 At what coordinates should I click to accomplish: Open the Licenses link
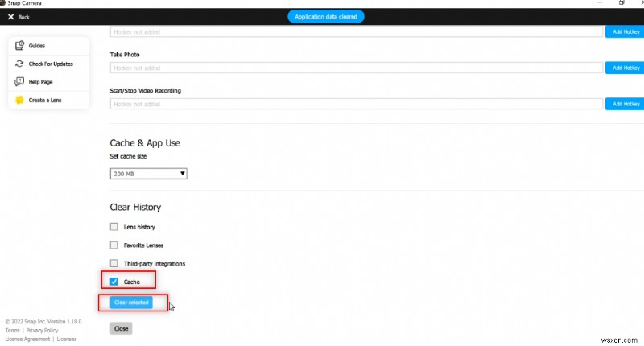coord(67,339)
